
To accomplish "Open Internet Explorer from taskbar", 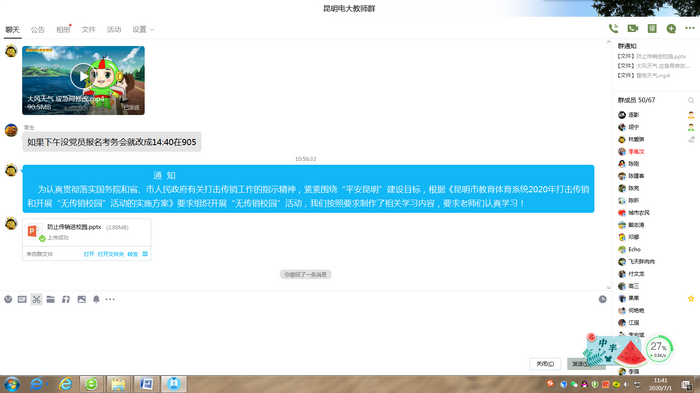I will point(66,384).
